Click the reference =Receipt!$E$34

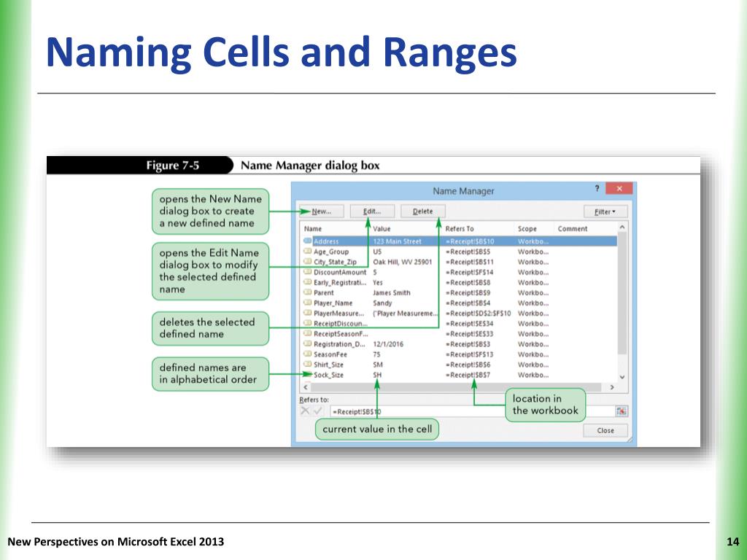point(469,324)
